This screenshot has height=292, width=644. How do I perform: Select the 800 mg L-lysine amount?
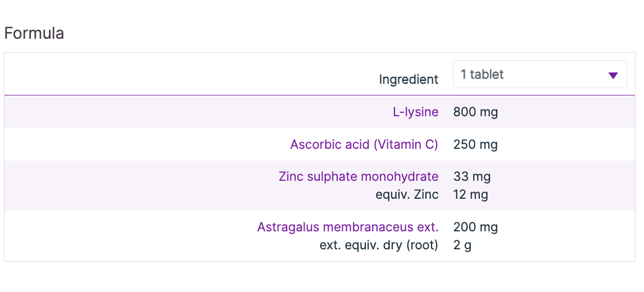pos(475,112)
